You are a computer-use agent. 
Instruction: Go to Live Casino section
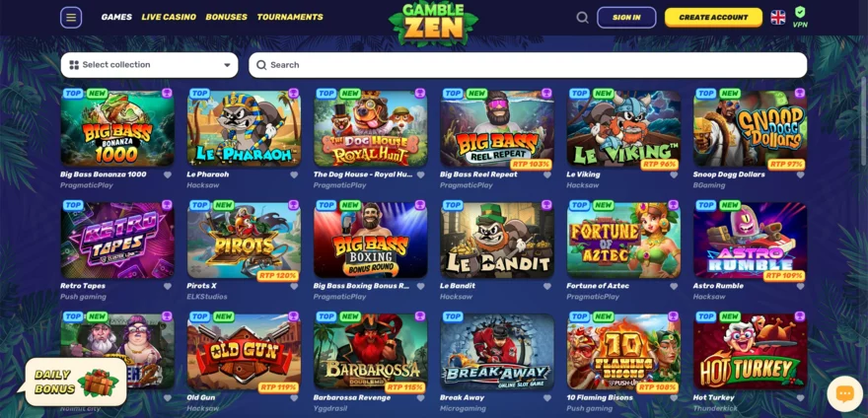coord(169,17)
